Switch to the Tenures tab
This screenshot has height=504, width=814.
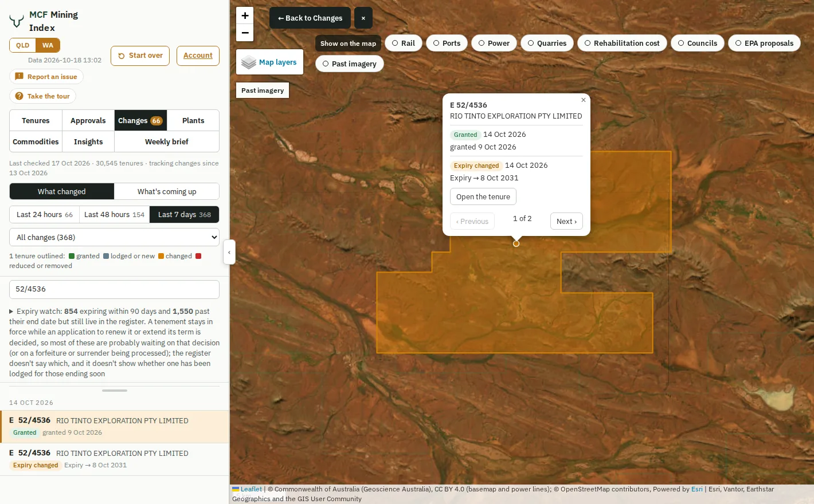(36, 120)
